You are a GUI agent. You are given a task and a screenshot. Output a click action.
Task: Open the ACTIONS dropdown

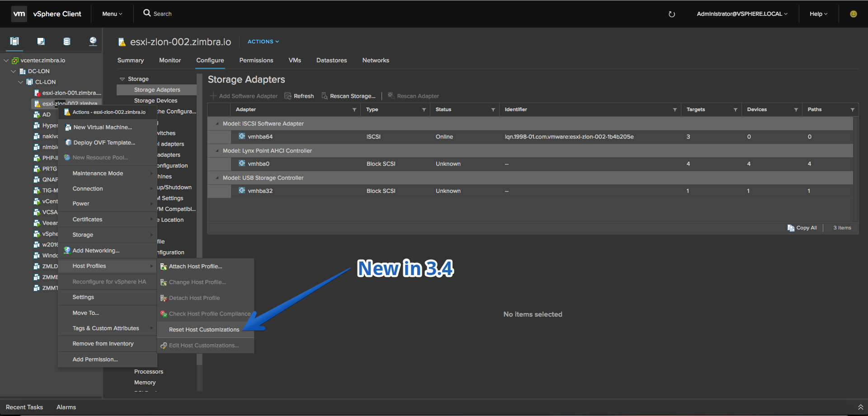[x=263, y=42]
